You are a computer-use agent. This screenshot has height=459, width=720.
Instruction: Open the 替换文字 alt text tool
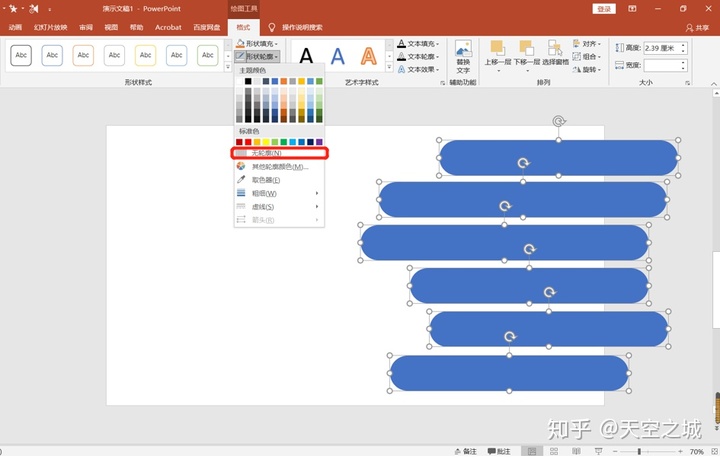463,57
